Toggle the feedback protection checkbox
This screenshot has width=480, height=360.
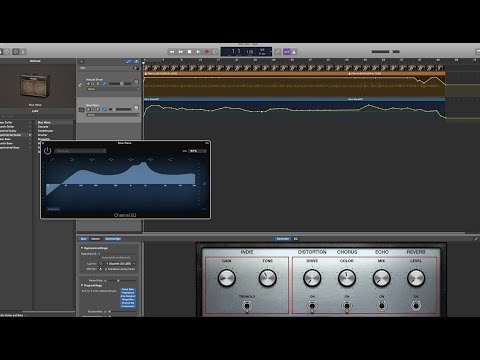tap(106, 269)
